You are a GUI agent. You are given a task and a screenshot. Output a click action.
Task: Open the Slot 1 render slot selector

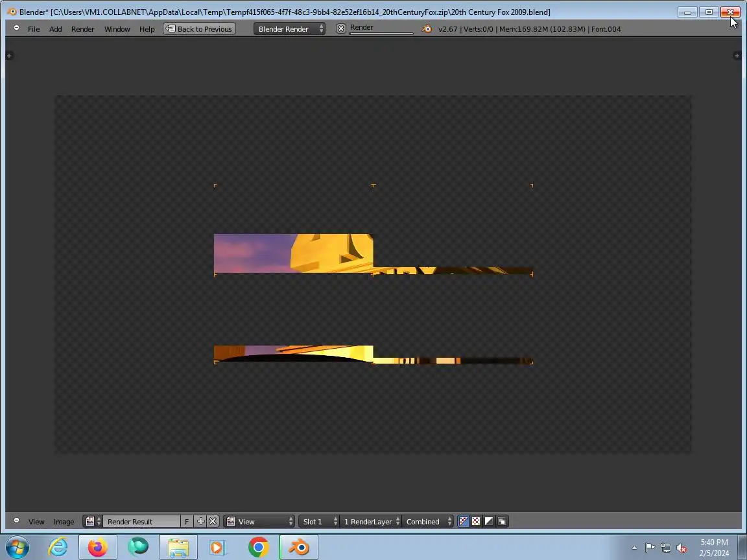coord(318,521)
